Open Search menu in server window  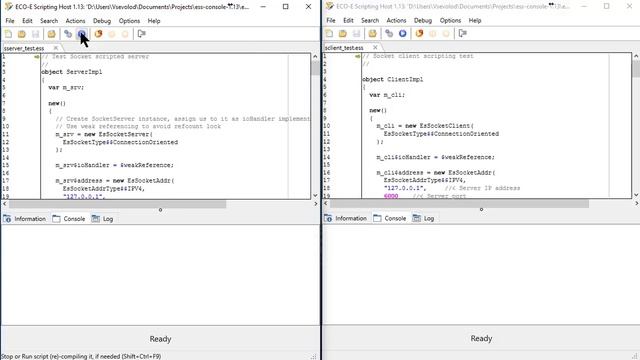49,21
